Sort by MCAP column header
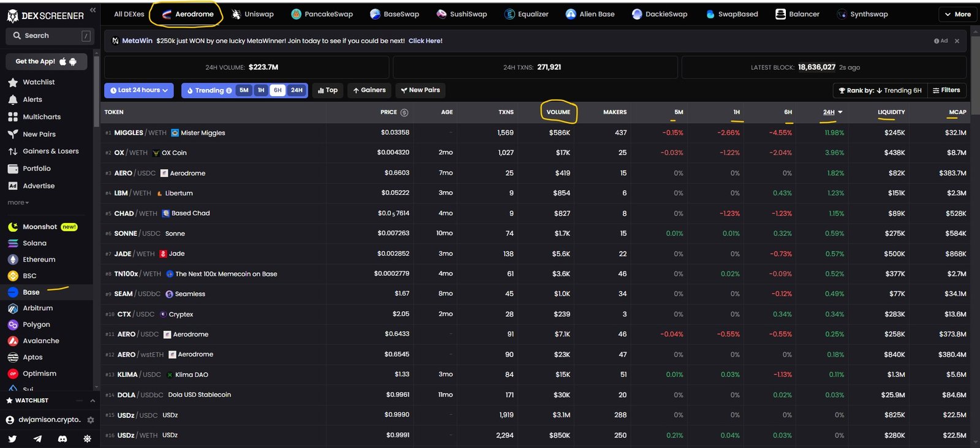The image size is (980, 448). point(957,112)
